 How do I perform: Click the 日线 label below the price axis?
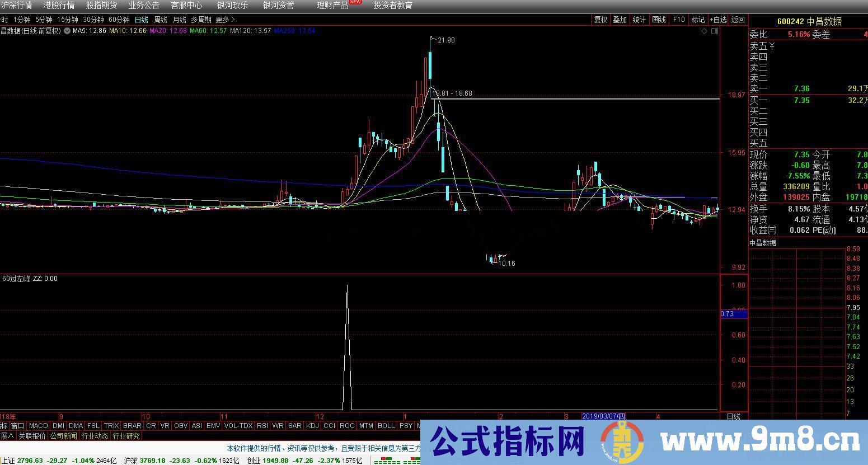pos(733,416)
